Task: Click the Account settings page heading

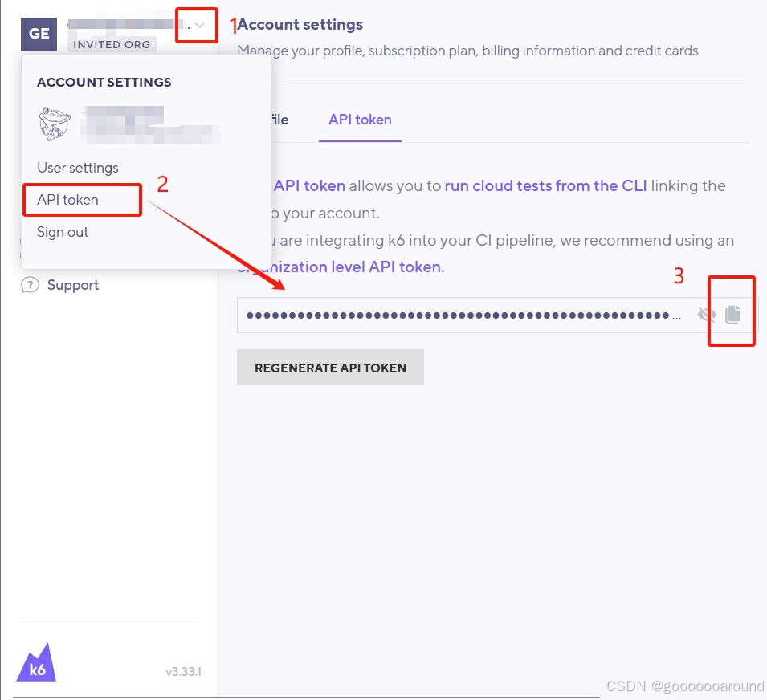Action: coord(300,24)
